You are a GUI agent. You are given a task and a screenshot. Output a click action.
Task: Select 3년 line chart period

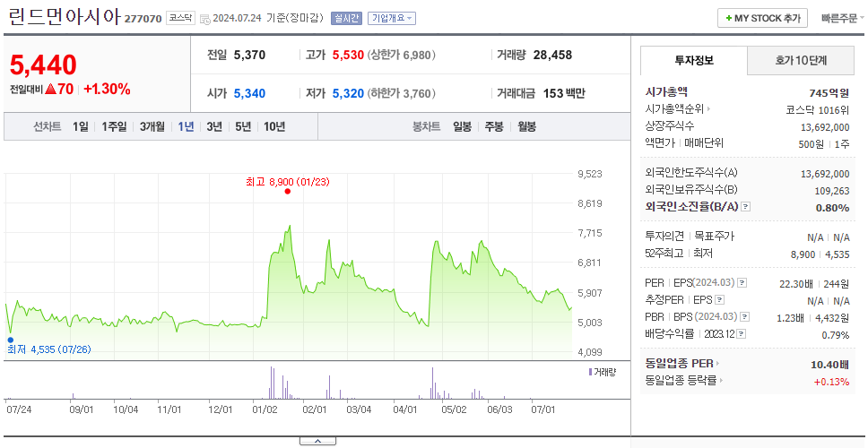point(214,126)
